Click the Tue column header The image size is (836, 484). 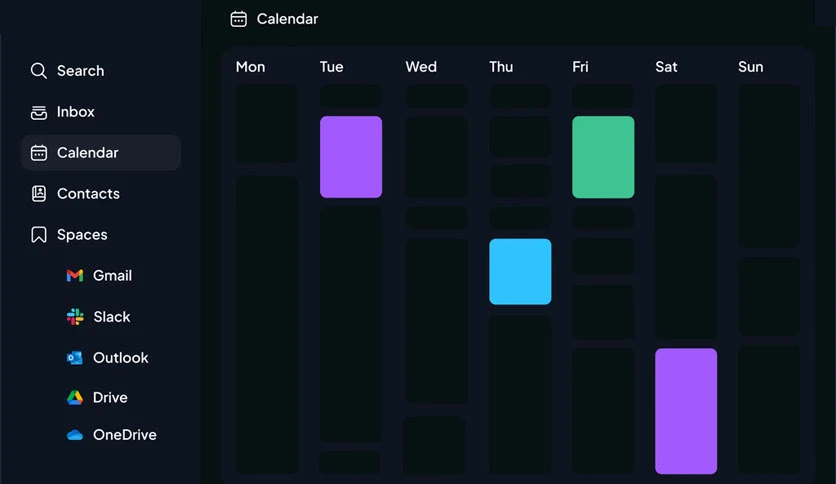pos(332,67)
